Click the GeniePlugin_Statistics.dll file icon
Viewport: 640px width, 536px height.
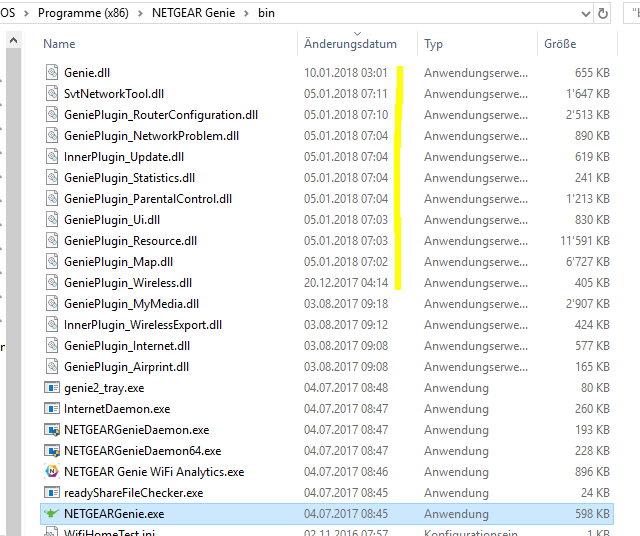coord(52,178)
